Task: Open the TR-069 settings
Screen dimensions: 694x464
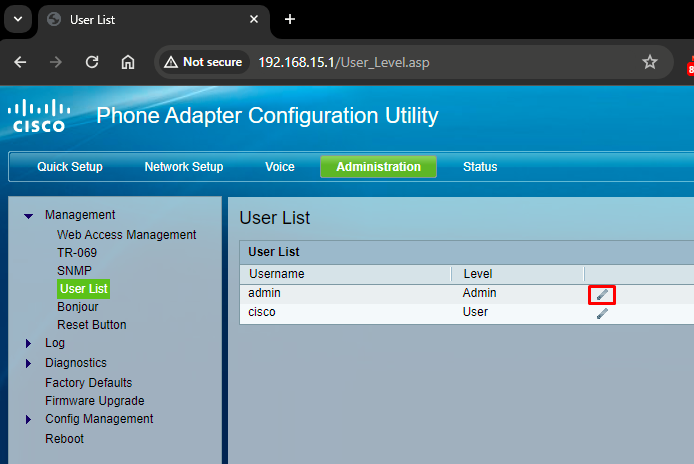Action: point(77,253)
